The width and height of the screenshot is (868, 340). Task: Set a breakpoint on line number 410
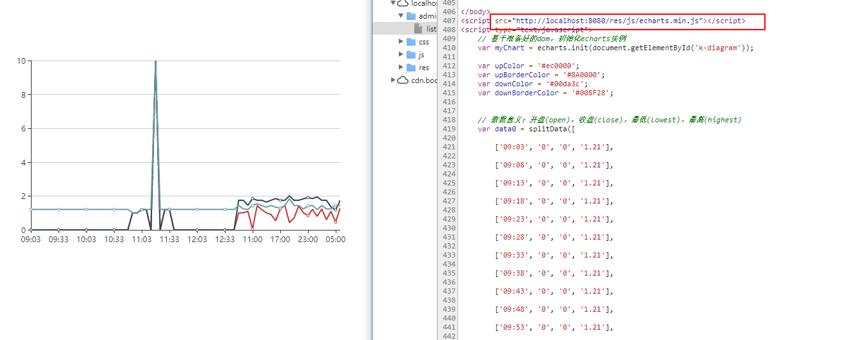coord(449,48)
